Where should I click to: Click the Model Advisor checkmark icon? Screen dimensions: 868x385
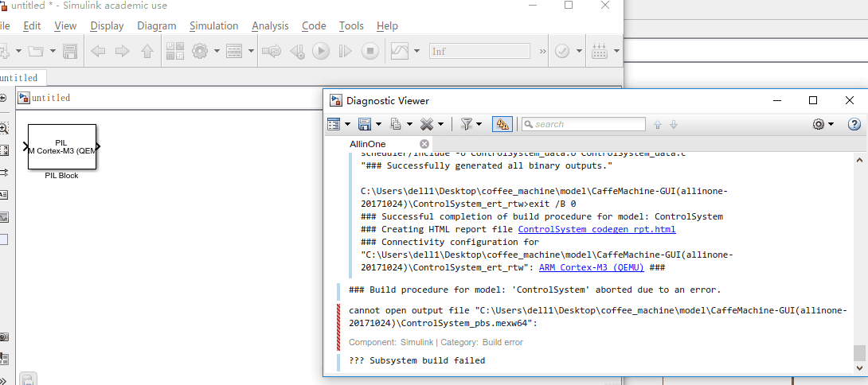(x=562, y=52)
